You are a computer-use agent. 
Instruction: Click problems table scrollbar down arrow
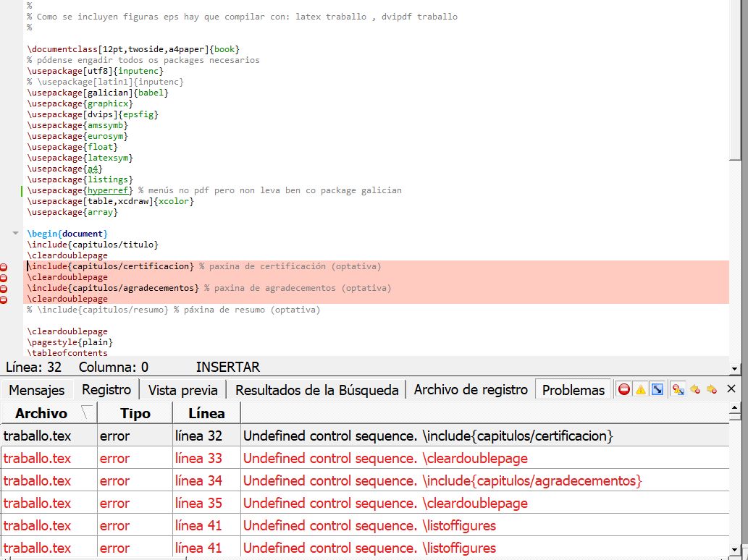[x=735, y=550]
